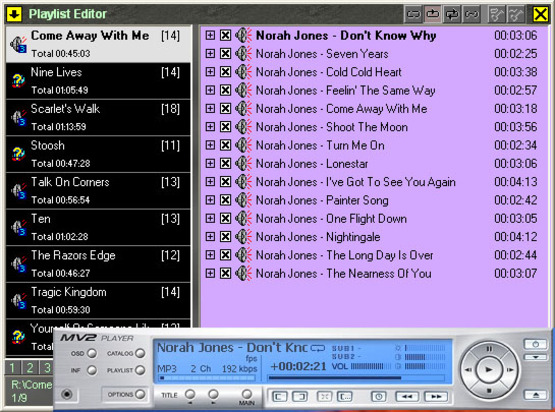Expand the Turn Me On track entry
Image resolution: width=555 pixels, height=412 pixels.
210,145
